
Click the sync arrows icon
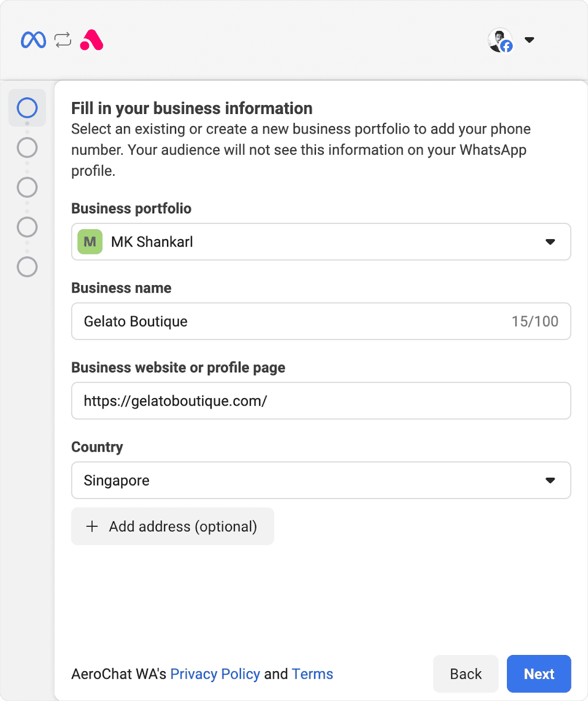[63, 40]
